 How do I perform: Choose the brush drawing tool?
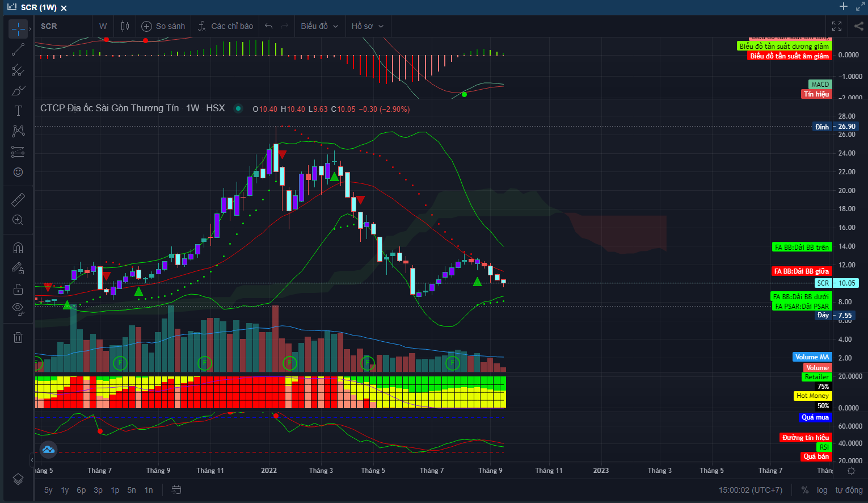pyautogui.click(x=18, y=91)
